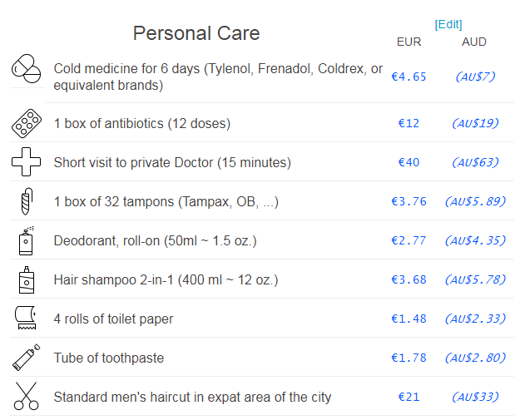Click the antibiotics blister pack icon

[x=27, y=123]
